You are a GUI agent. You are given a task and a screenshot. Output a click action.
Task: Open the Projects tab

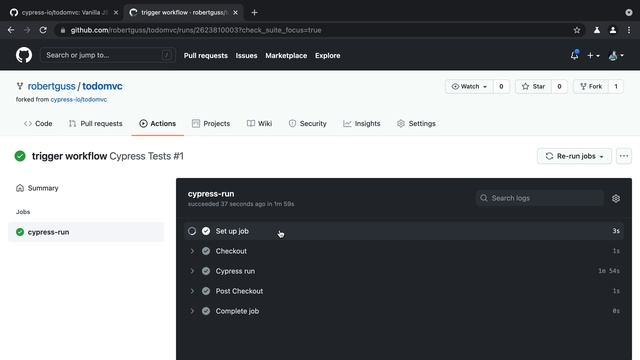point(211,123)
